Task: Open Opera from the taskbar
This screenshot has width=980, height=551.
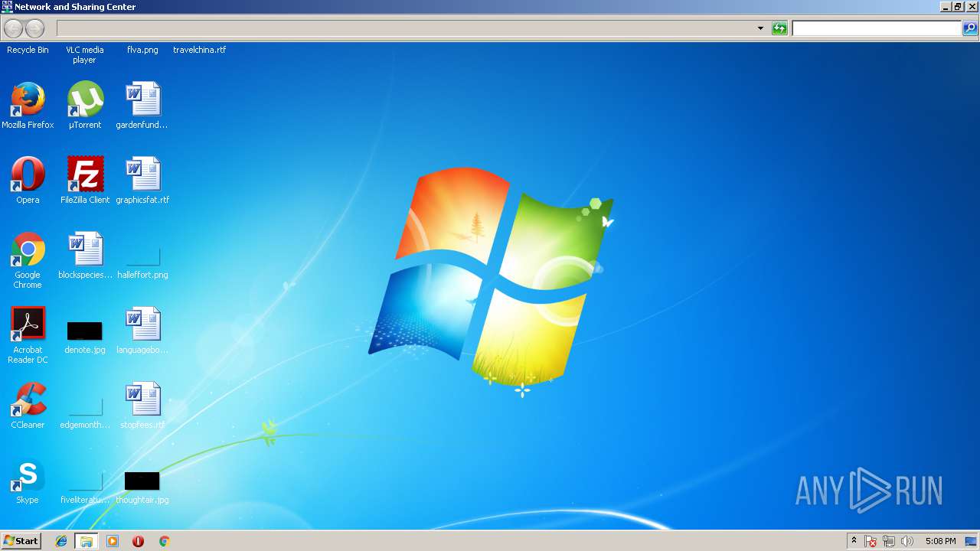Action: coord(138,541)
